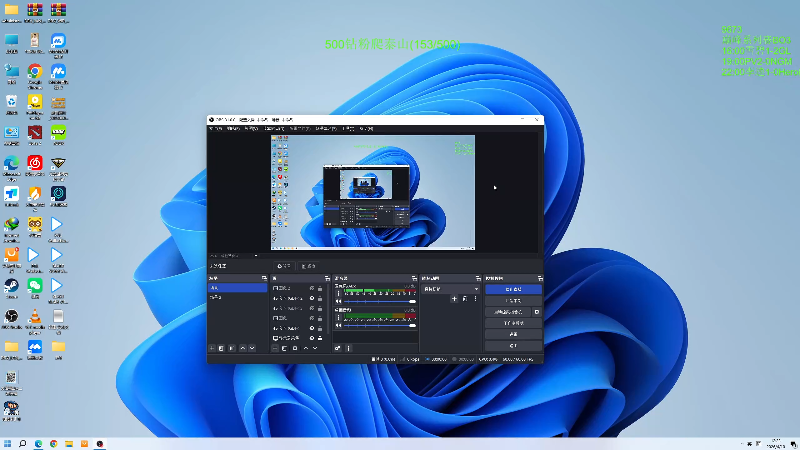The image size is (800, 450).
Task: Open source properties gear in Sources toolbar
Action: click(295, 348)
